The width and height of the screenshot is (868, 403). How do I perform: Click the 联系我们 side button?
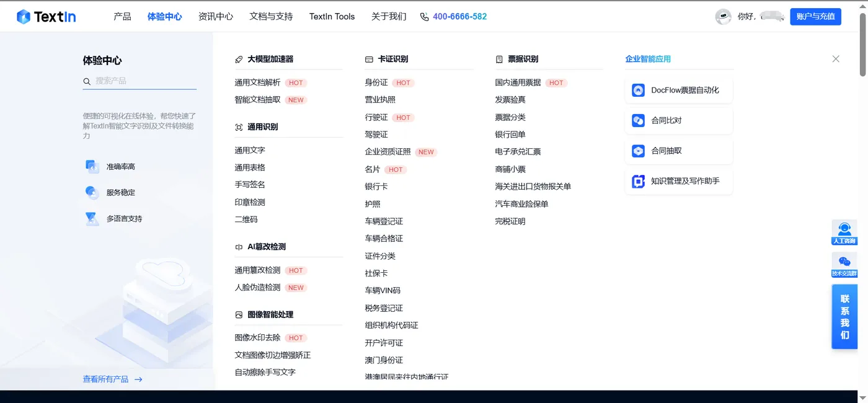point(844,316)
